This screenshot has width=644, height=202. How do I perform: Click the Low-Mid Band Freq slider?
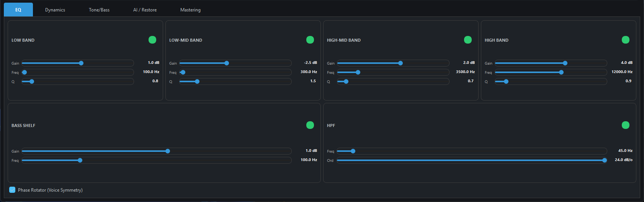tap(235, 72)
